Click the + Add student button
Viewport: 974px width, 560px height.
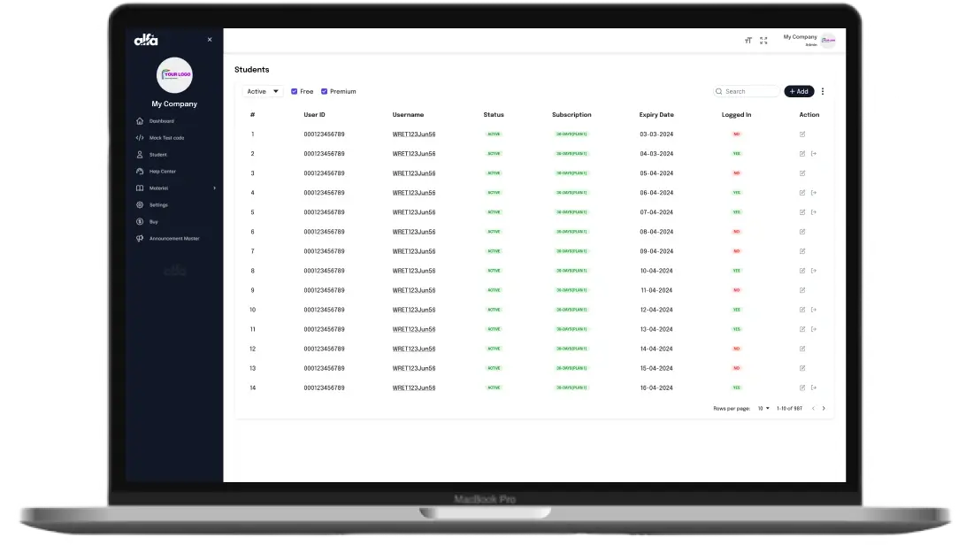[799, 91]
